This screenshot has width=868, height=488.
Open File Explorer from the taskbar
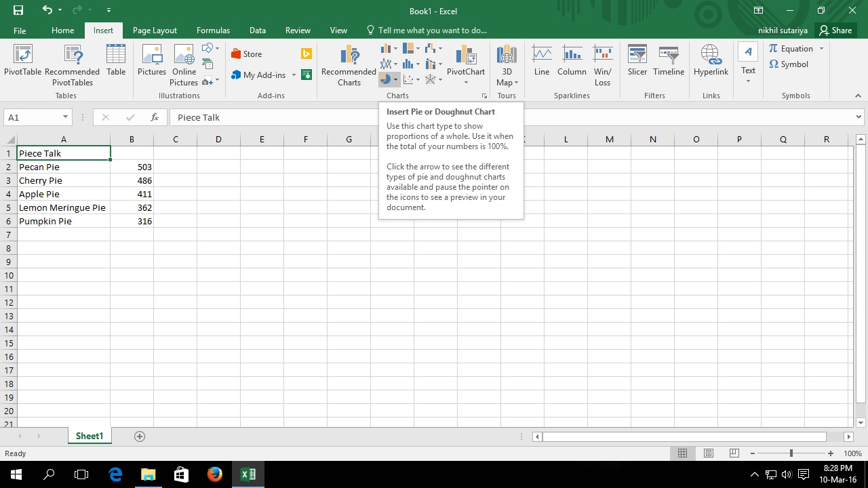click(148, 474)
